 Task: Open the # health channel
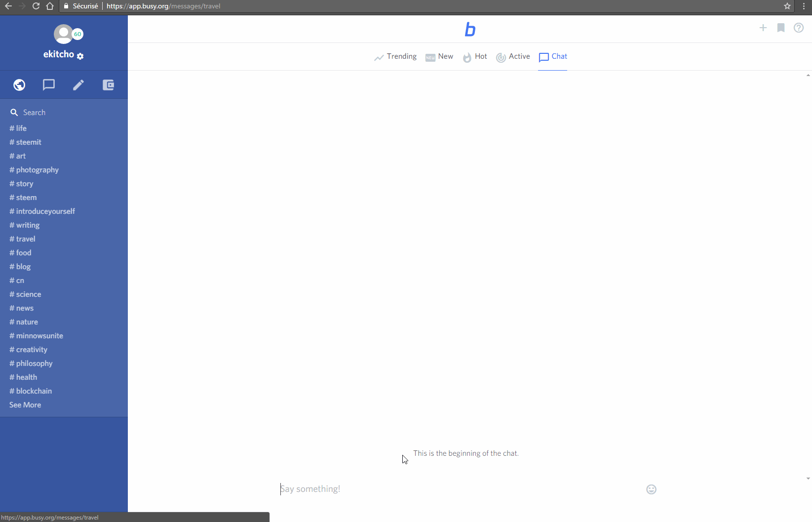[23, 377]
